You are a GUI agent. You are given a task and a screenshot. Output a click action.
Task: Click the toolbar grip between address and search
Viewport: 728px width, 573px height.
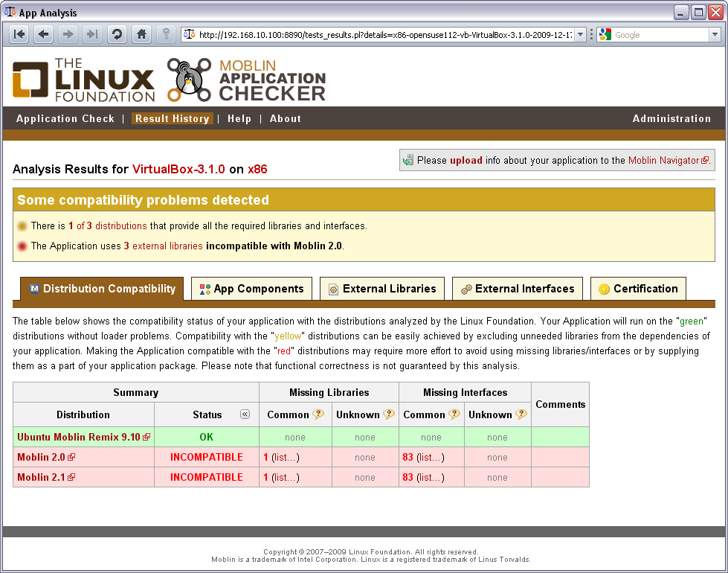(591, 34)
